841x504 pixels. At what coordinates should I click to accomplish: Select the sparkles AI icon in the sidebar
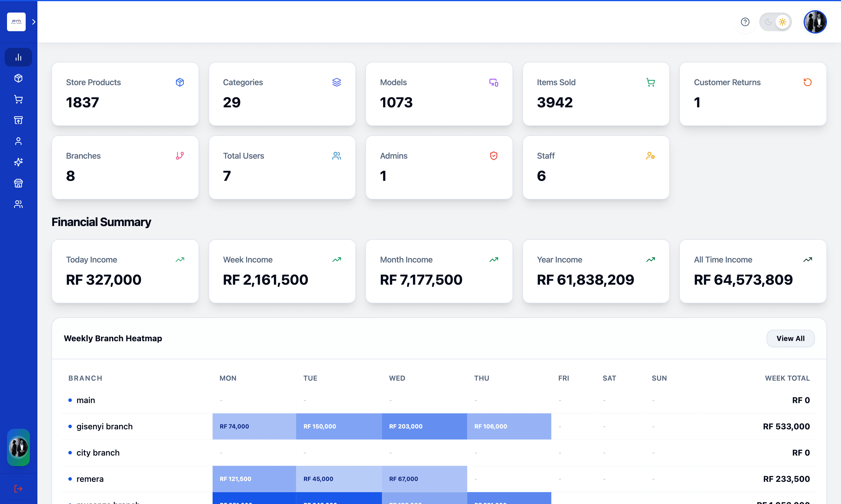(x=18, y=162)
